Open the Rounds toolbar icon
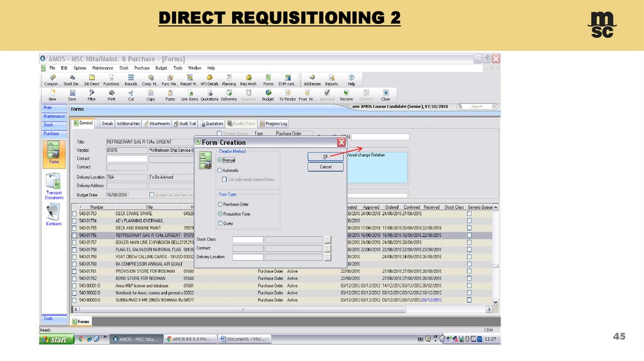 131,80
